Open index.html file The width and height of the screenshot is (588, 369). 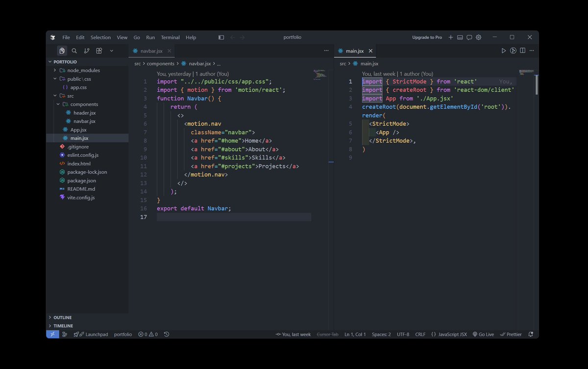tap(87, 164)
